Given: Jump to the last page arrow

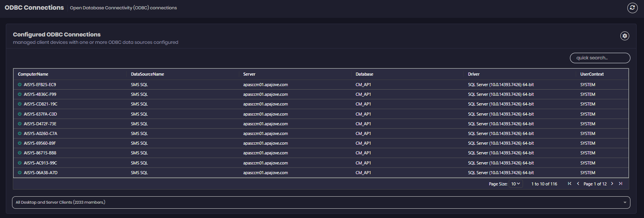Looking at the screenshot, I should [620, 184].
